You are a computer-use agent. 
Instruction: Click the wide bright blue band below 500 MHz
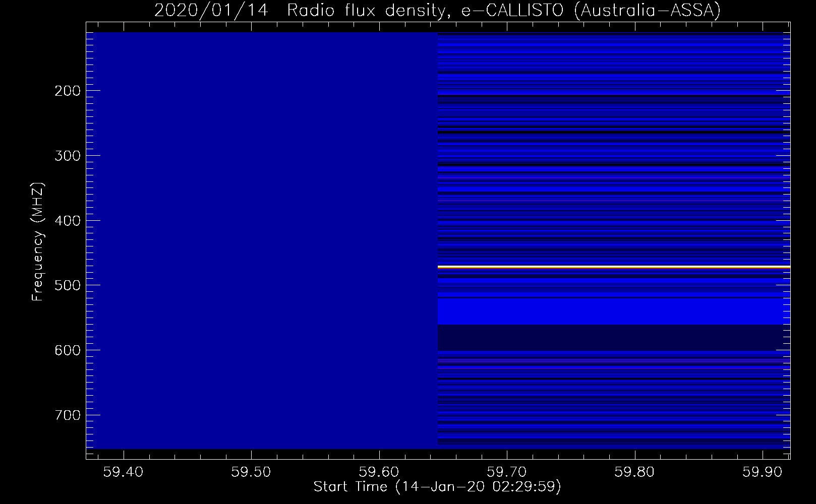click(614, 311)
